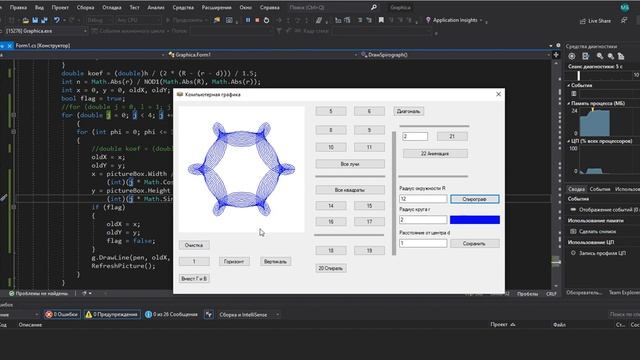
Task: Click the Радиус окружности R input field
Action: (x=423, y=199)
